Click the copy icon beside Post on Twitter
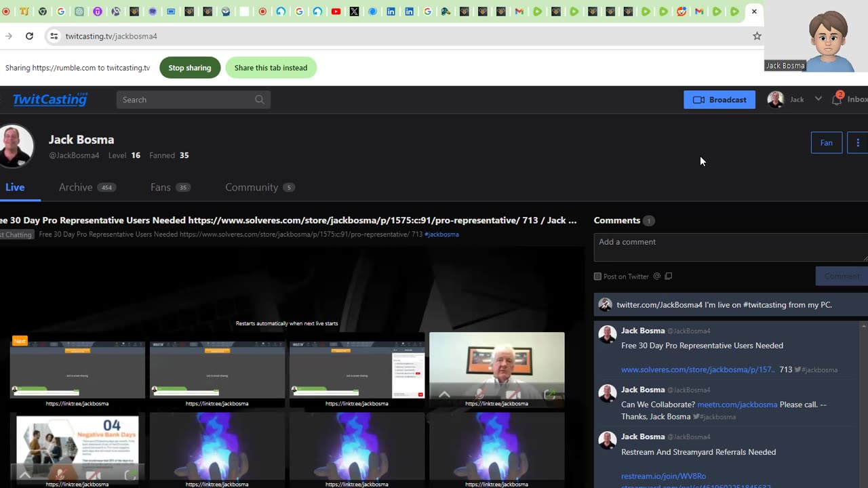This screenshot has width=868, height=488. click(x=669, y=276)
